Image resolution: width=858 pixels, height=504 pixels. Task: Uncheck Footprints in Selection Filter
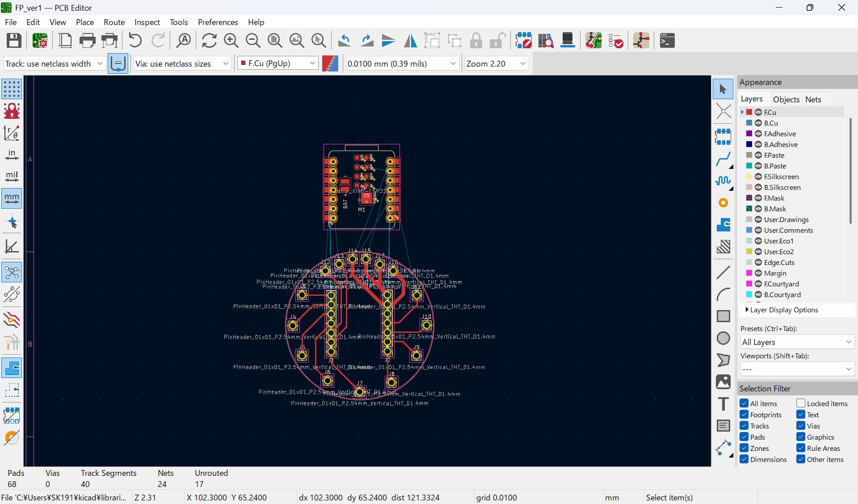point(744,415)
